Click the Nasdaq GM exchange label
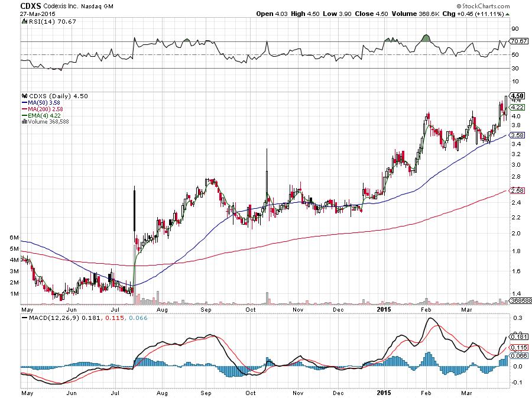This screenshot has width=532, height=398. pyautogui.click(x=97, y=7)
